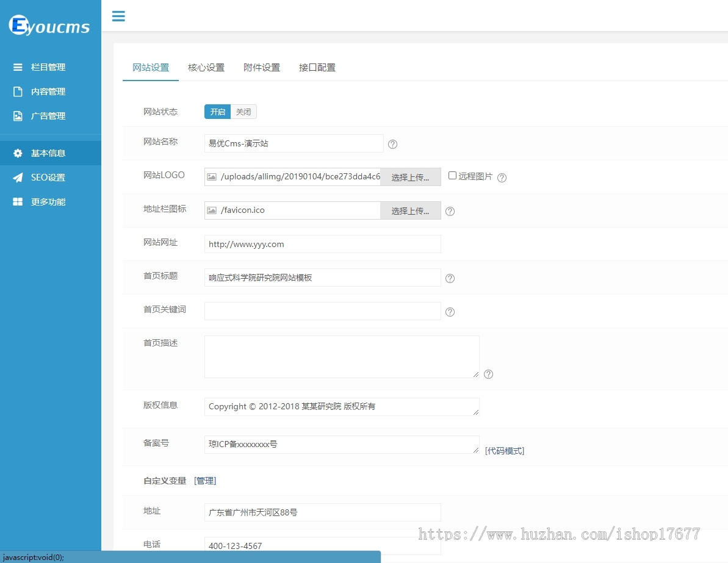Viewport: 728px width, 563px height.
Task: Open SEO设置 in the sidebar
Action: pyautogui.click(x=51, y=178)
